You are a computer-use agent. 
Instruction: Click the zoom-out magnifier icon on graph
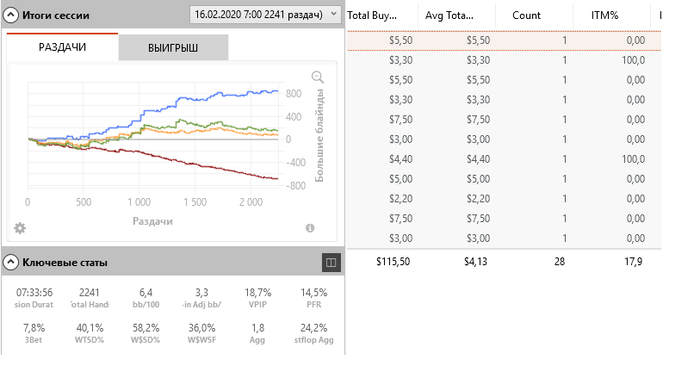[317, 77]
